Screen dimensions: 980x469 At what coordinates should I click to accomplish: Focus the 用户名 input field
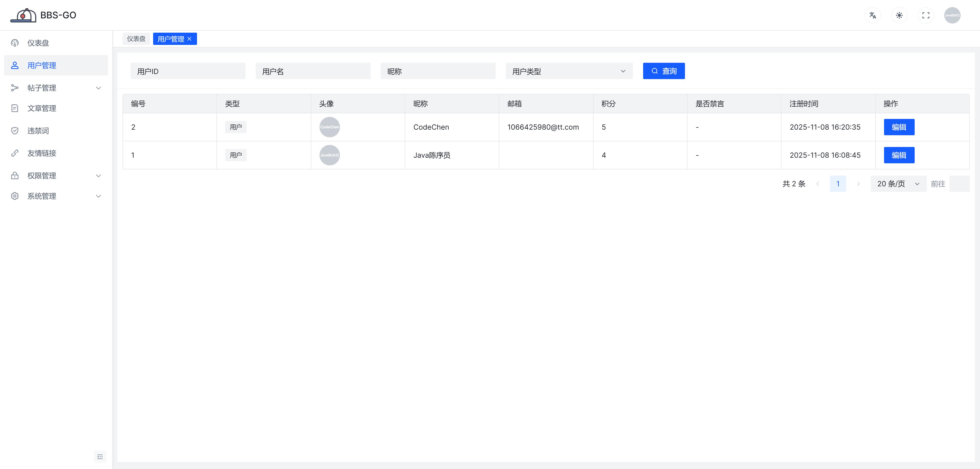click(x=313, y=71)
